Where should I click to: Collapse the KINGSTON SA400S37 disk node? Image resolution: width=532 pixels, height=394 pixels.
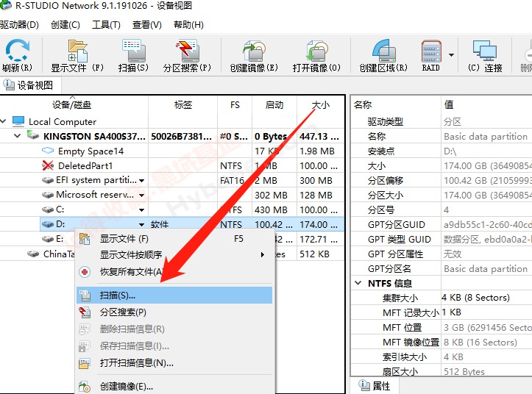coord(17,137)
